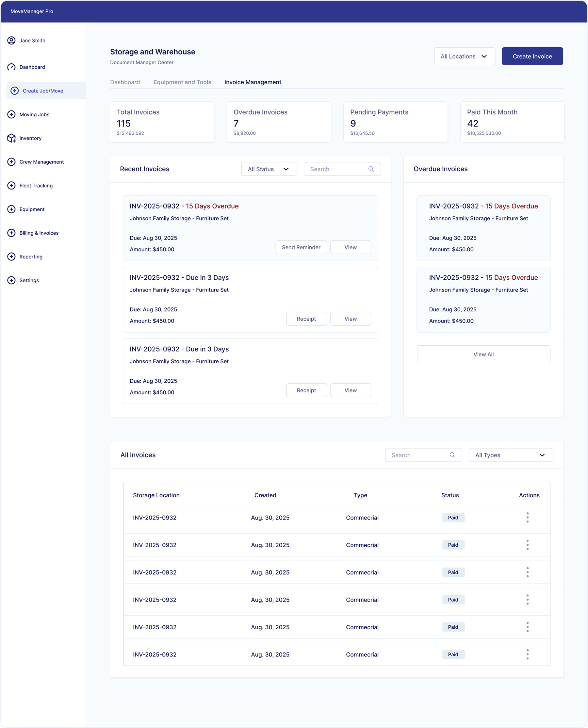Expand the All Locations dropdown

[x=464, y=56]
